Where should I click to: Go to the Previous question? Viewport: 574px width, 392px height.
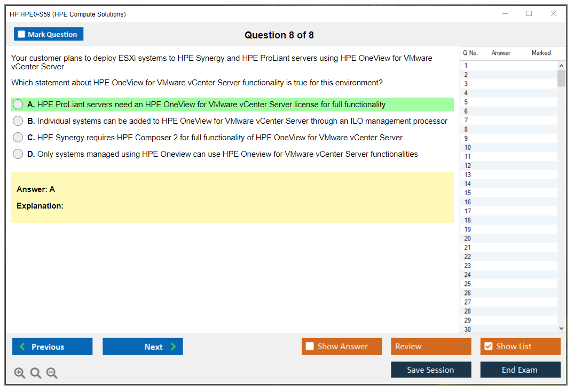[52, 347]
